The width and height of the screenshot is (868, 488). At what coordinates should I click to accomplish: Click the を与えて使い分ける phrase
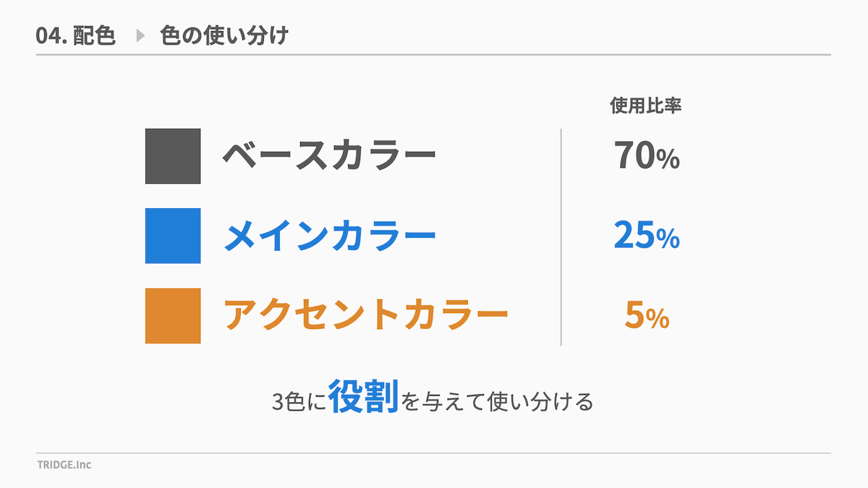coord(498,402)
